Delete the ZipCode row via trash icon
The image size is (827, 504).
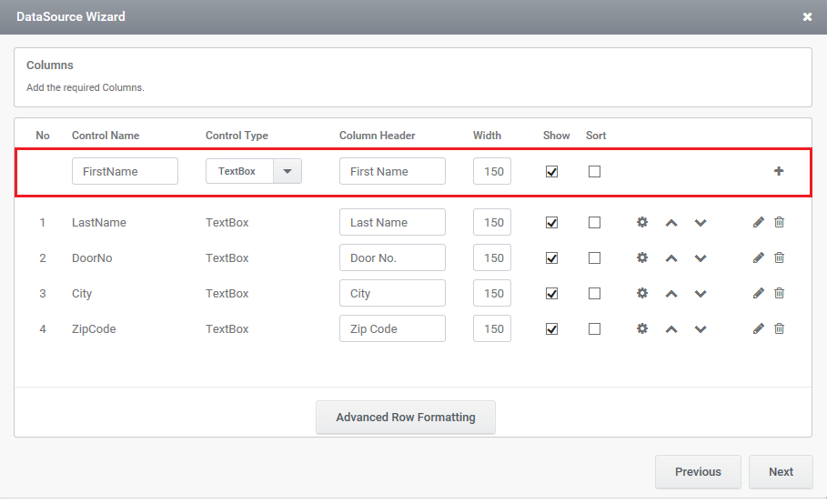(x=779, y=328)
